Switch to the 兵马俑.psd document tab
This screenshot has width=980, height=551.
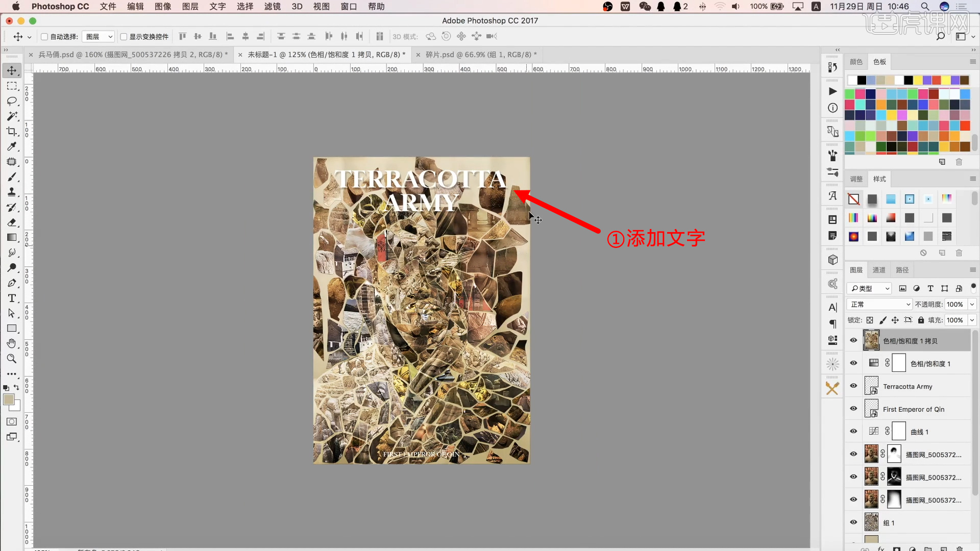tap(133, 55)
